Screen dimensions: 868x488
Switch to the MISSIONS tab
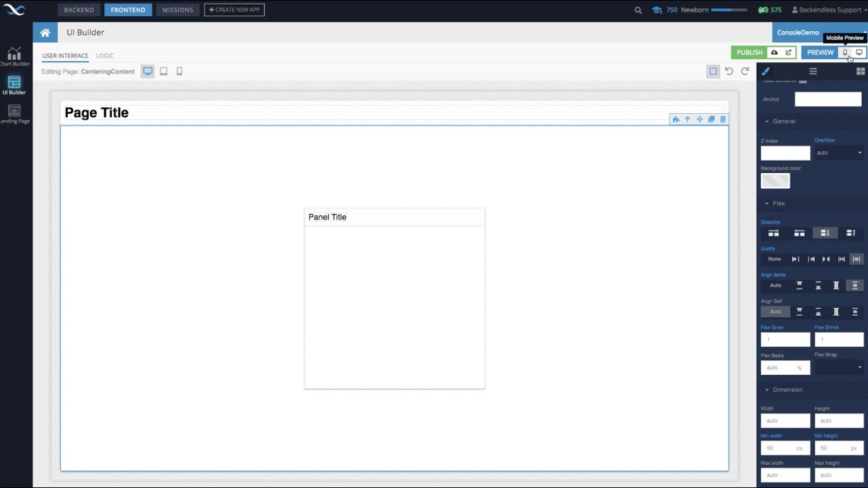click(178, 10)
